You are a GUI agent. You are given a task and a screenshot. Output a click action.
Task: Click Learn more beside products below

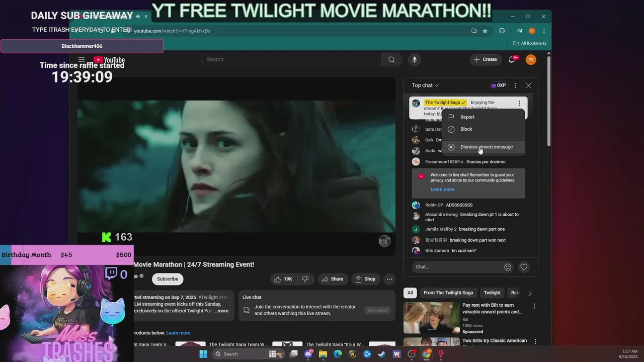pos(178,333)
